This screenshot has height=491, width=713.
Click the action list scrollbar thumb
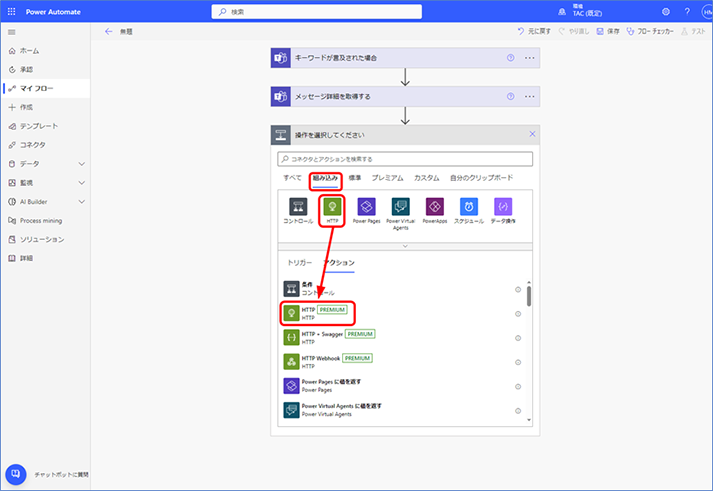click(529, 296)
